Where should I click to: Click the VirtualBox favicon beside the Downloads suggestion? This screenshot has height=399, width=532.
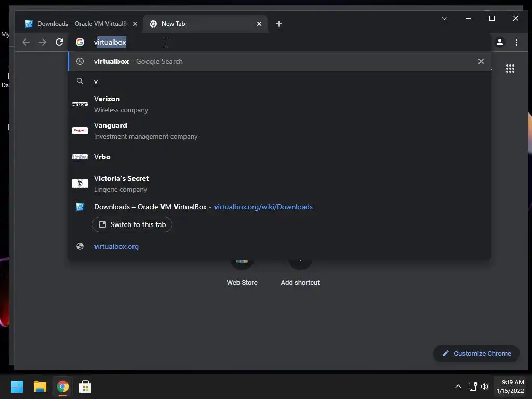click(x=80, y=207)
